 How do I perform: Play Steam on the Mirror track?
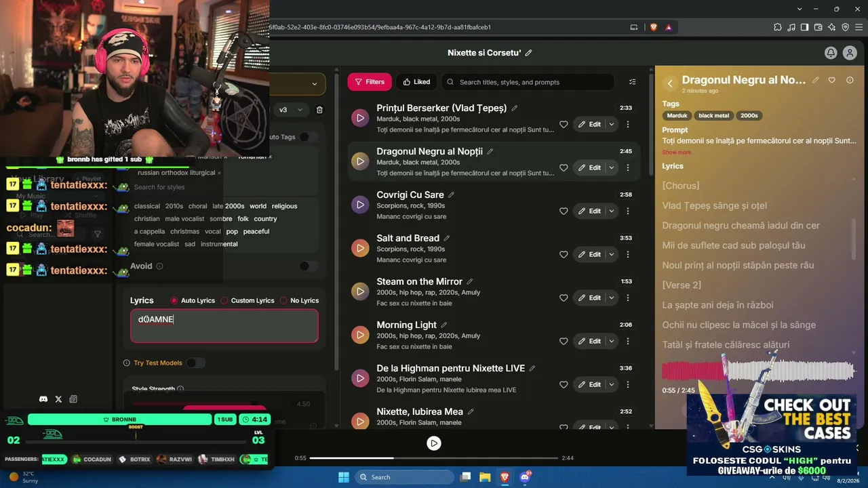360,291
